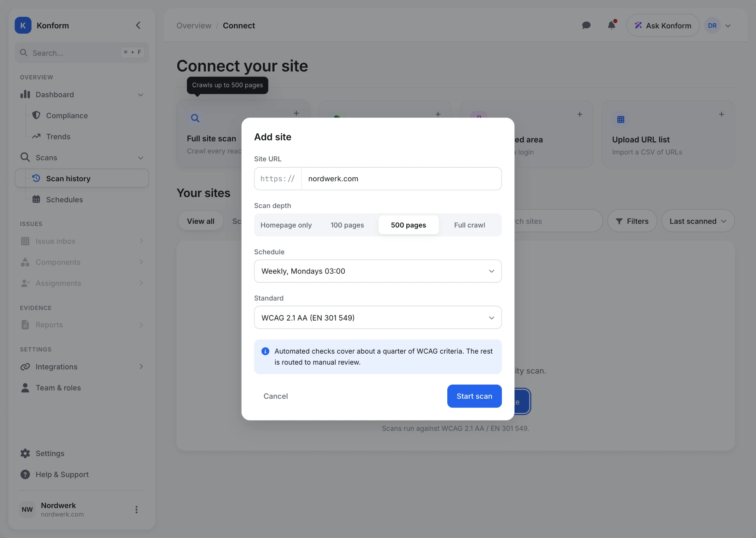Switch to the View all tab
This screenshot has height=538, width=756.
tap(201, 221)
